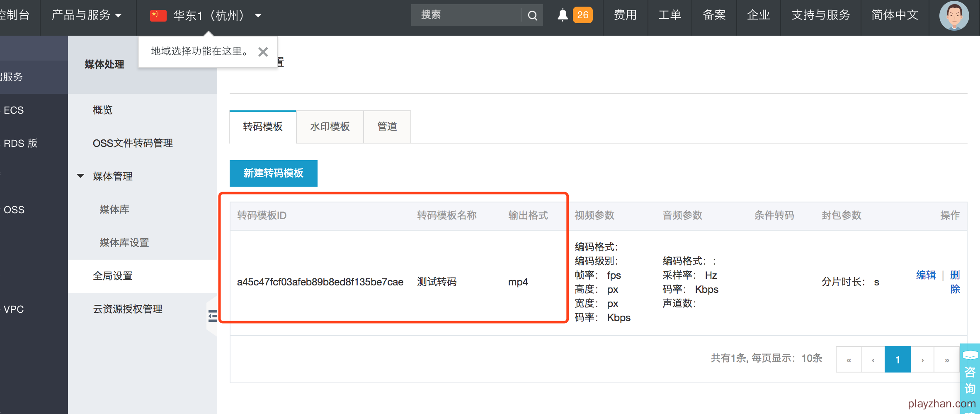Expand the 产品与服务 dropdown menu
Image resolution: width=980 pixels, height=414 pixels.
tap(87, 15)
